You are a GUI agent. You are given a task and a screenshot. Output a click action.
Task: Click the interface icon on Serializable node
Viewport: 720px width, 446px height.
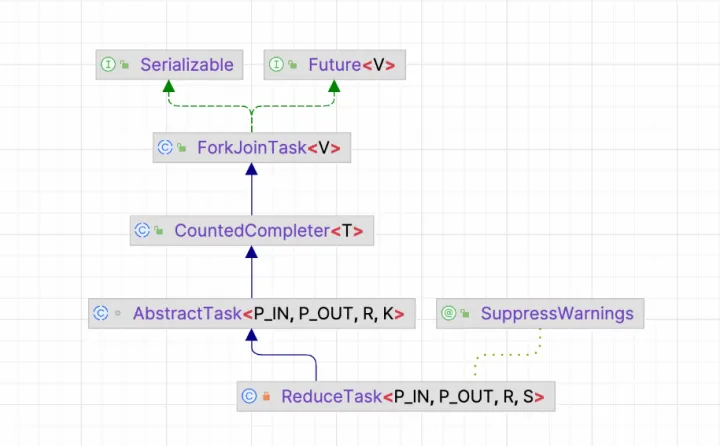coord(108,65)
